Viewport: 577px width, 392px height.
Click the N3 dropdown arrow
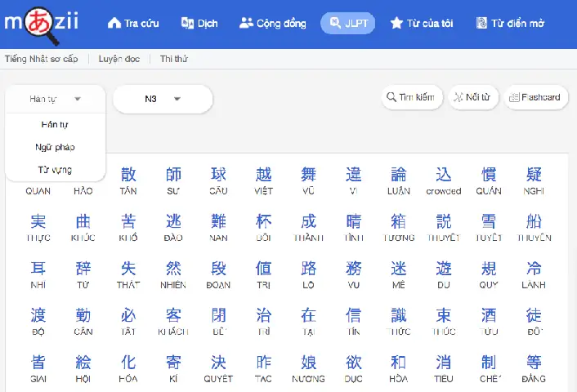[x=177, y=99]
